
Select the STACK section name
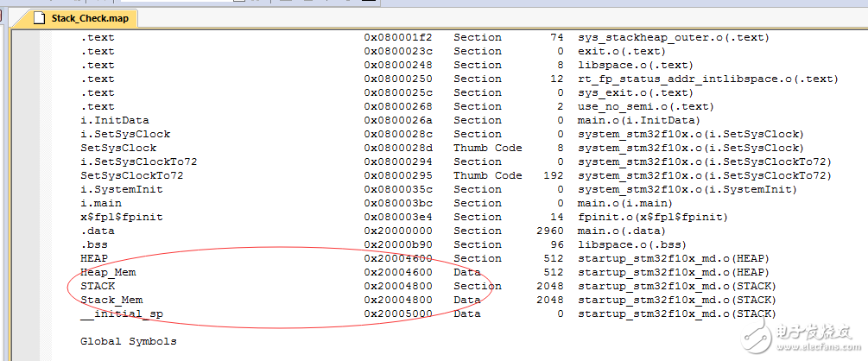(x=98, y=287)
